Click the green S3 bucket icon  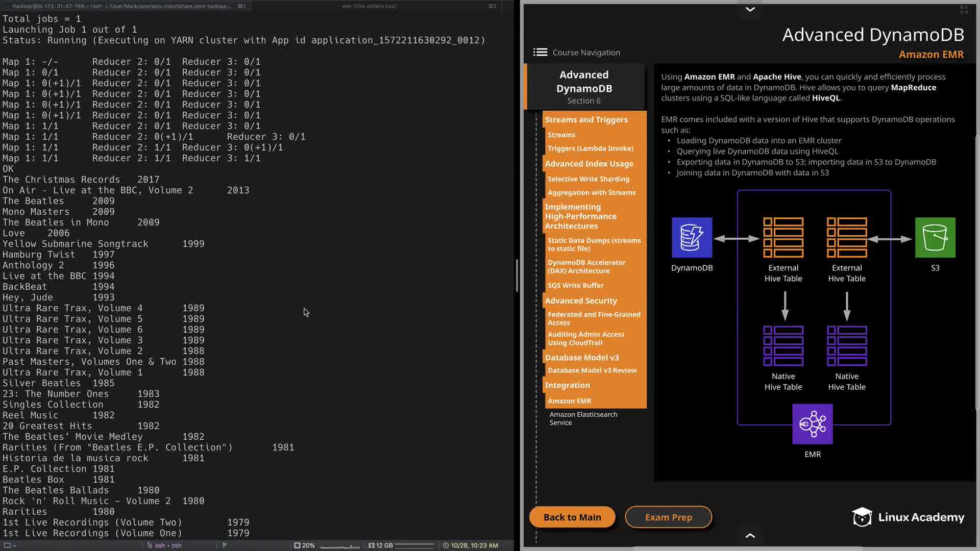click(x=935, y=238)
